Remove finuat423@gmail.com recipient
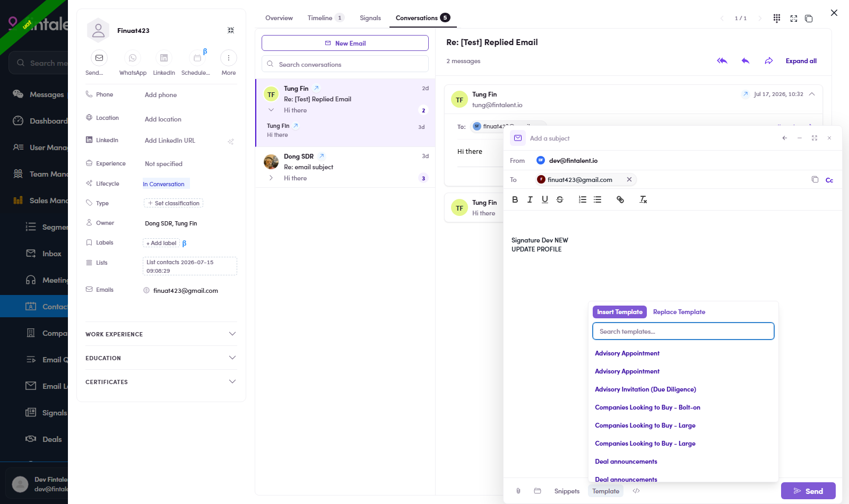Viewport: 849px width, 504px height. point(629,179)
